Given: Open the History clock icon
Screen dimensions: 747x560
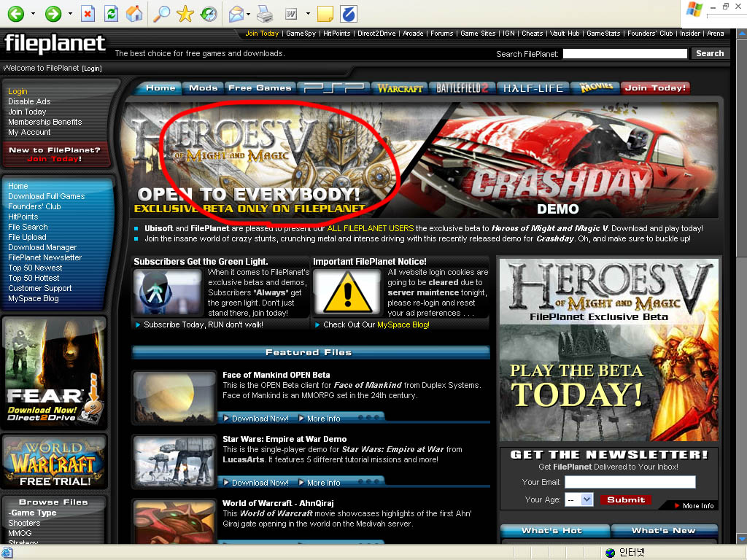Looking at the screenshot, I should click(x=209, y=14).
